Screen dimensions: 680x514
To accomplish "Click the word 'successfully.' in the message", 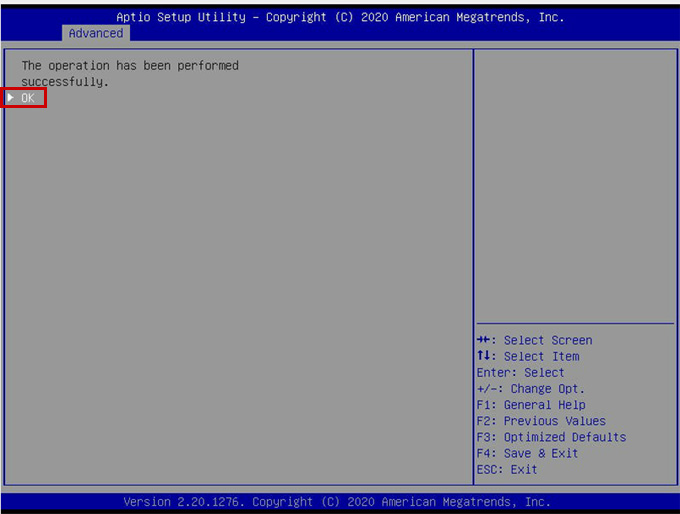I will pos(65,82).
